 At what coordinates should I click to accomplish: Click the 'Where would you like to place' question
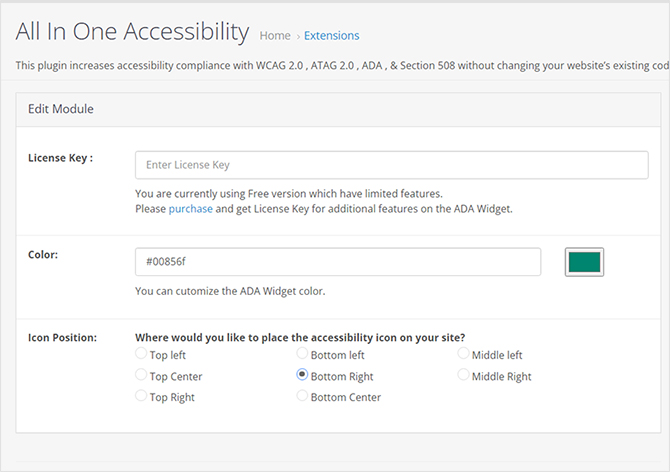point(300,337)
